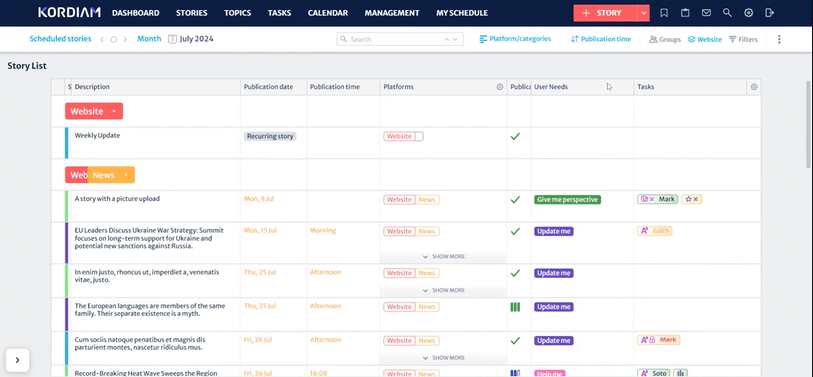813x377 pixels.
Task: Click publication checkmark for Weekly Update
Action: (515, 136)
